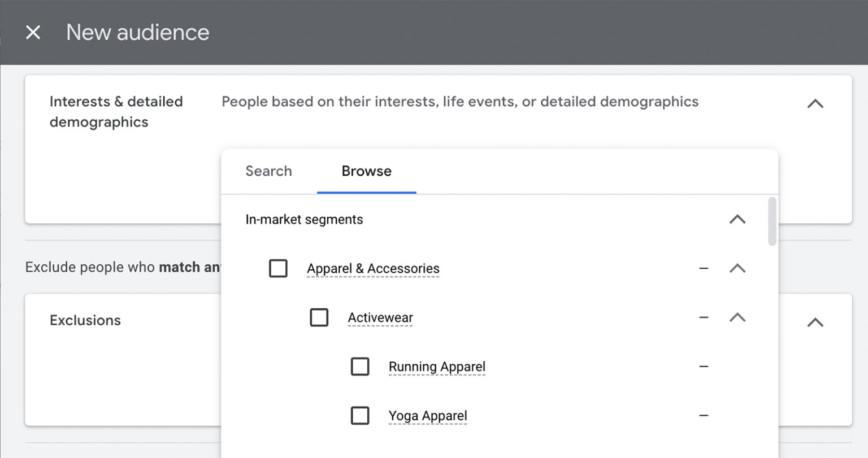
Task: Switch to the Search tab
Action: [268, 171]
